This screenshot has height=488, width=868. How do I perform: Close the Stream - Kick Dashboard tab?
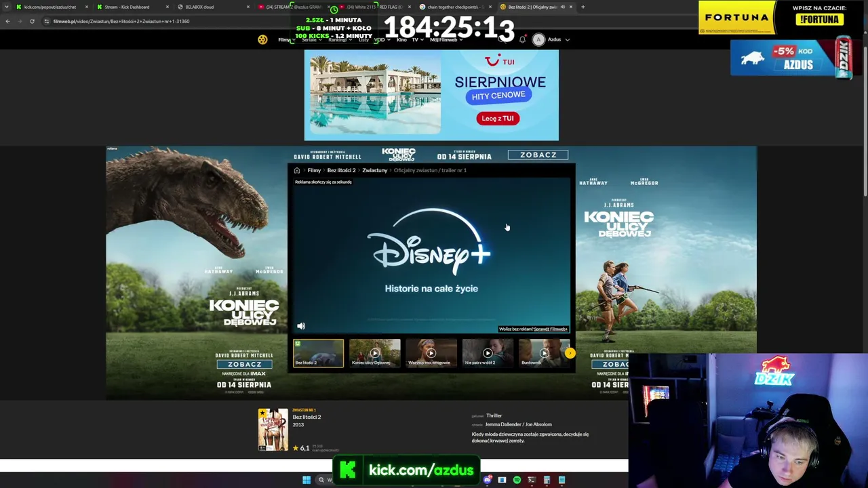point(167,7)
